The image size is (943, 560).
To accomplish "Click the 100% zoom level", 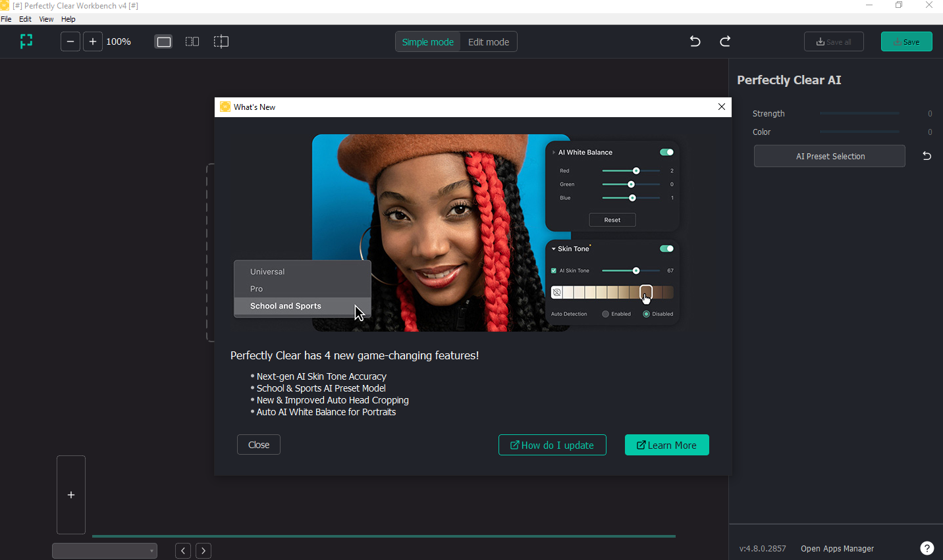I will pos(119,41).
